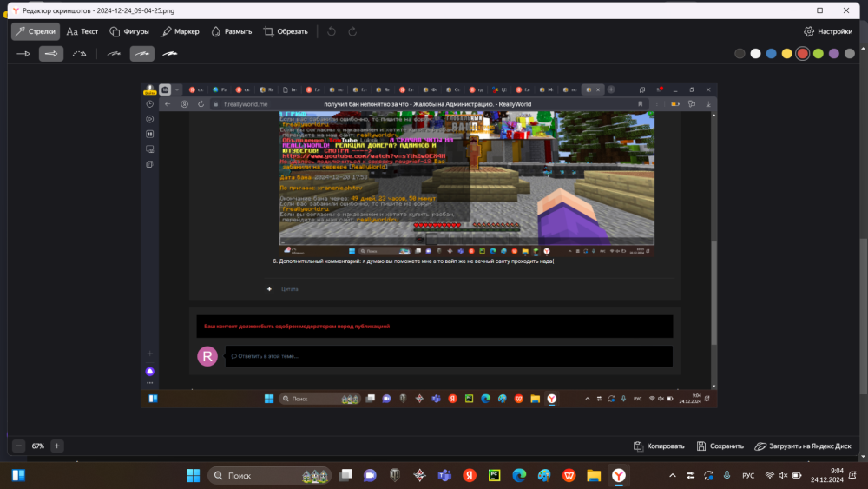Zoom out with the minus button

[x=19, y=446]
